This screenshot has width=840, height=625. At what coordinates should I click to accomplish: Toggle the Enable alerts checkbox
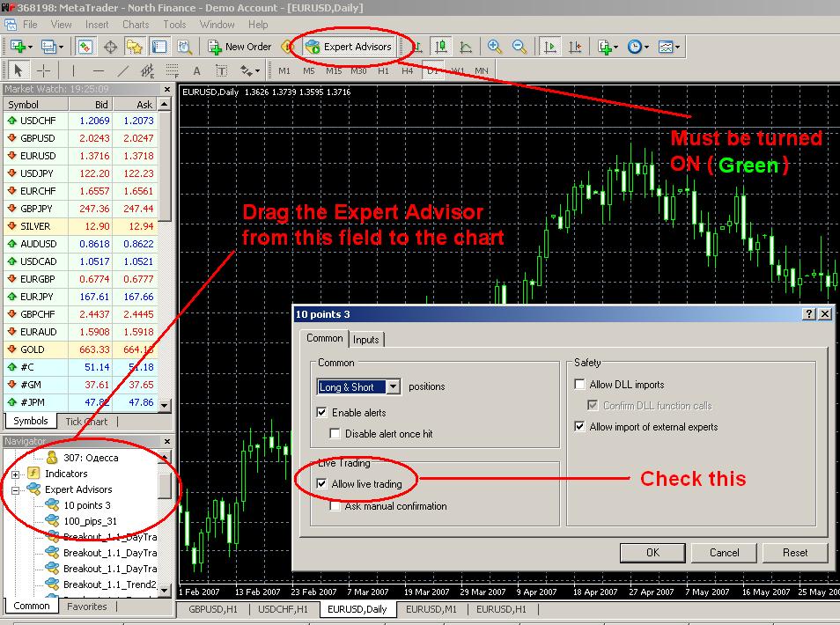click(321, 412)
